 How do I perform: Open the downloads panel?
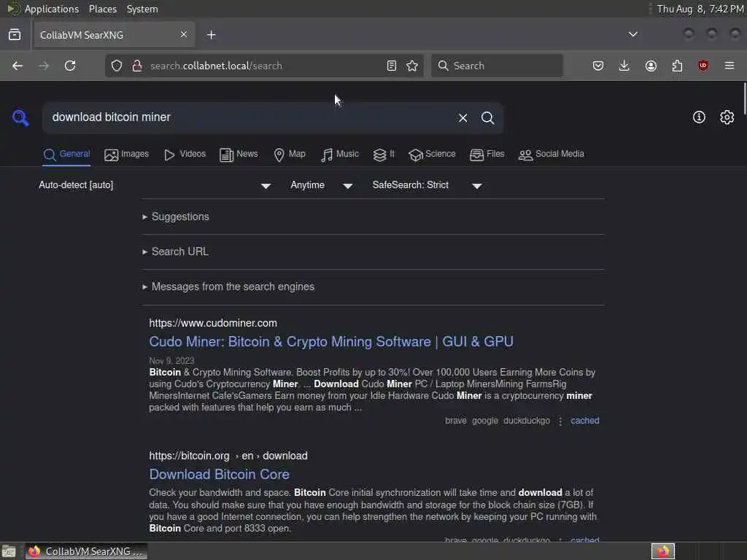(624, 66)
